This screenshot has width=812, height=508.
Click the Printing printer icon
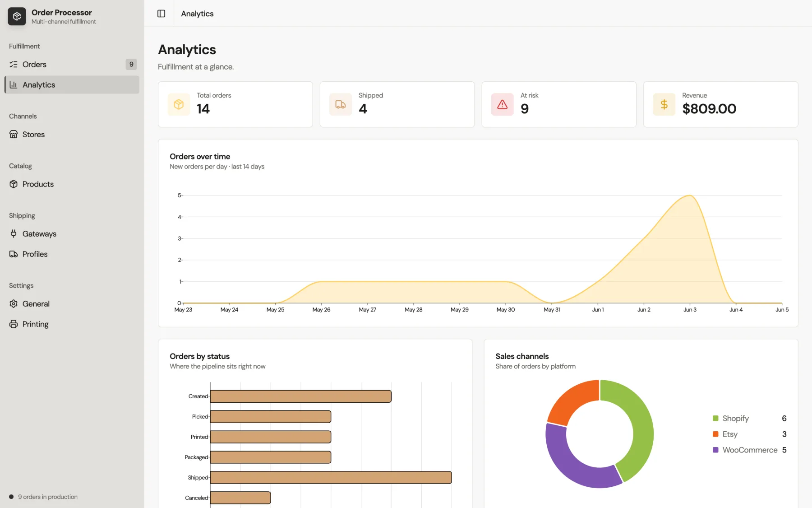pos(14,324)
